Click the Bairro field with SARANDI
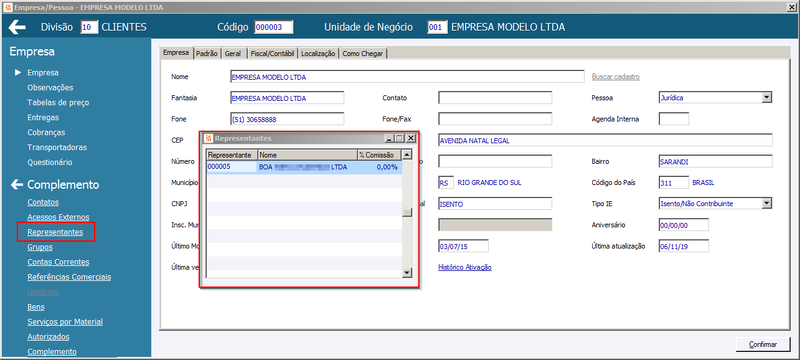 click(716, 161)
